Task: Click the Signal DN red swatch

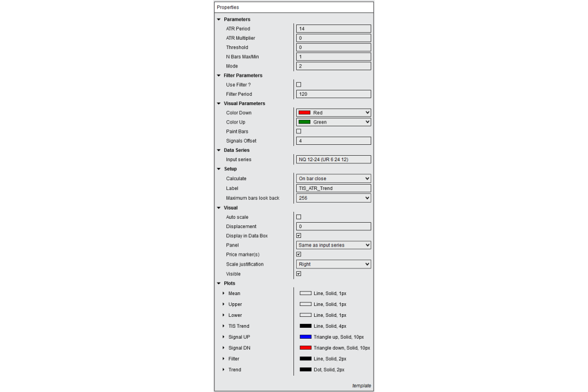Action: pyautogui.click(x=305, y=348)
